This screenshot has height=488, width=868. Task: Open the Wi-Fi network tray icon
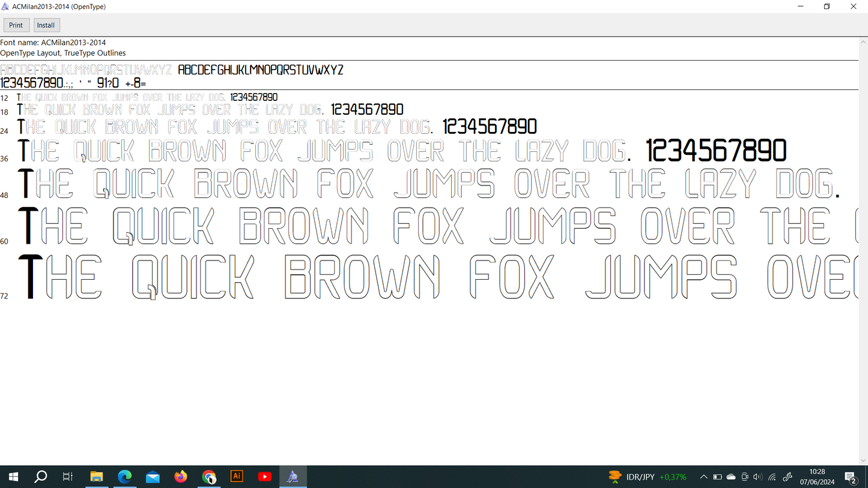click(x=772, y=477)
